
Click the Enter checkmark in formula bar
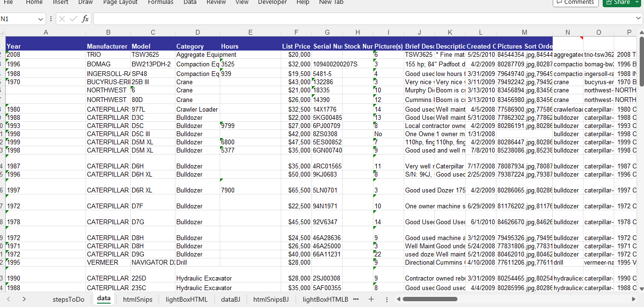(x=74, y=19)
